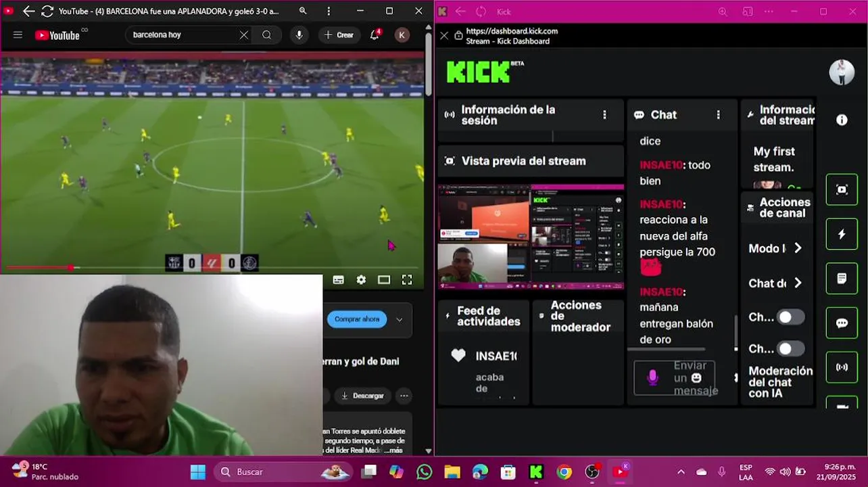Viewport: 868px width, 487px height.
Task: Select the broadcast signal sidebar icon
Action: (842, 367)
